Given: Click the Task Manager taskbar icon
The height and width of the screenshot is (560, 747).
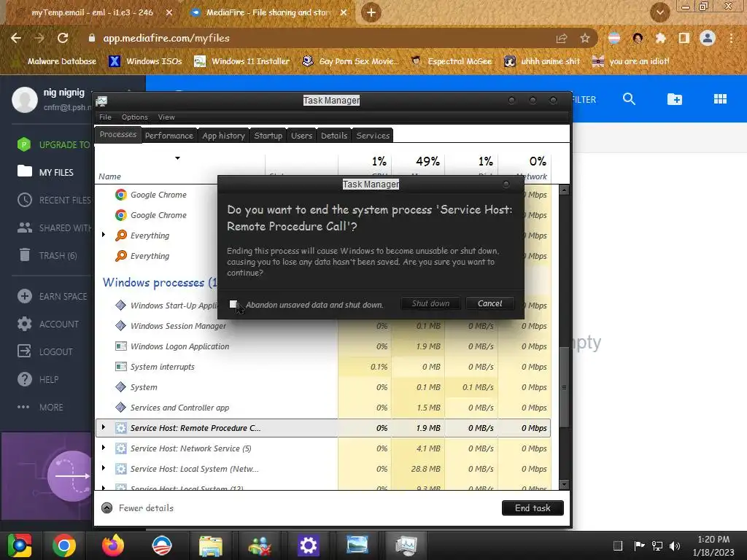Looking at the screenshot, I should coord(406,545).
